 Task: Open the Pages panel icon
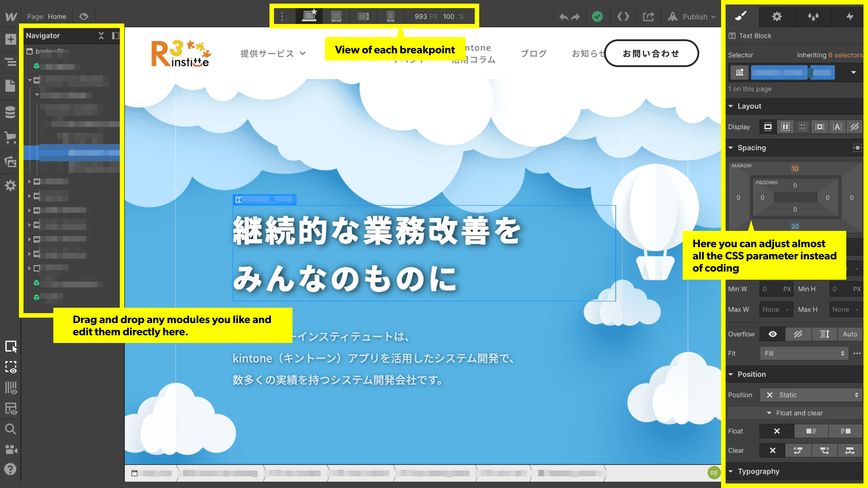point(10,85)
